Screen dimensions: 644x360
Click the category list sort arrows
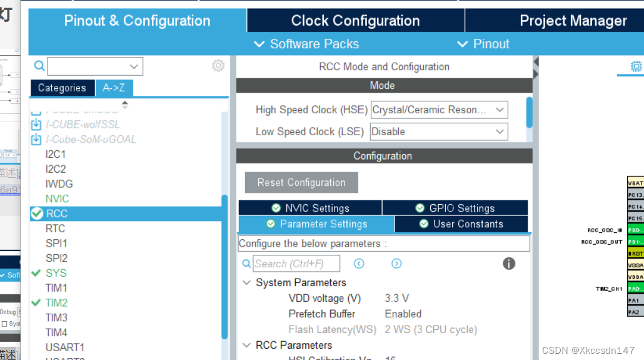(x=125, y=105)
